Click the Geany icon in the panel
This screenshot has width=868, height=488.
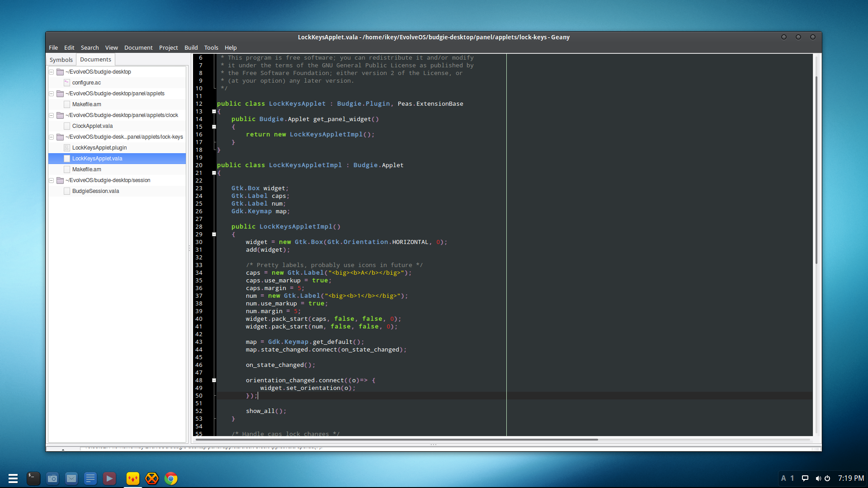[133, 479]
